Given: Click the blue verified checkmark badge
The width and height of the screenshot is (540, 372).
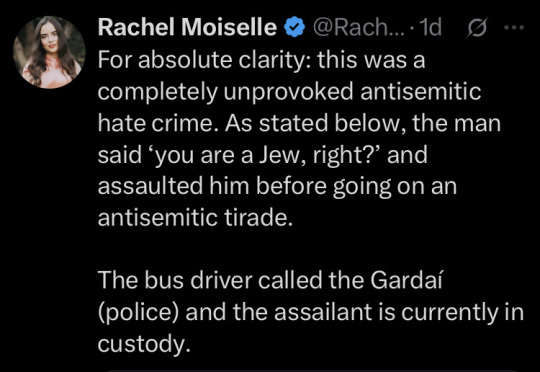Looking at the screenshot, I should [x=294, y=27].
